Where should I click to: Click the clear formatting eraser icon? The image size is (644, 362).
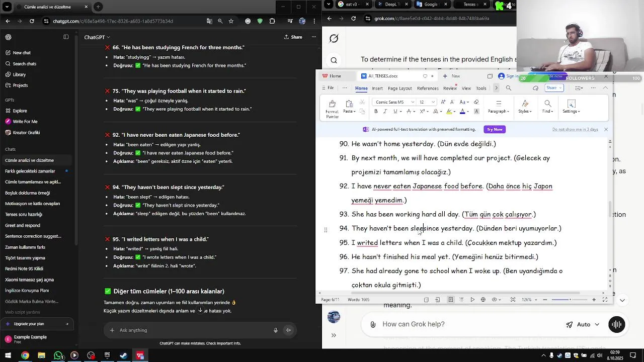476,102
